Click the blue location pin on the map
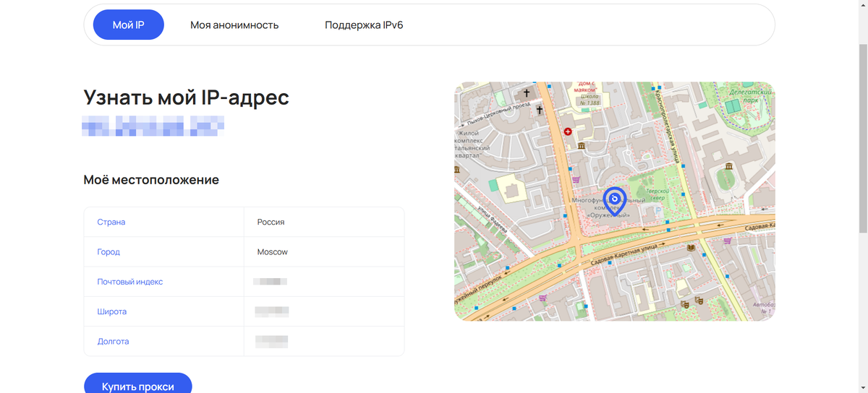The height and width of the screenshot is (393, 868). coord(615,202)
